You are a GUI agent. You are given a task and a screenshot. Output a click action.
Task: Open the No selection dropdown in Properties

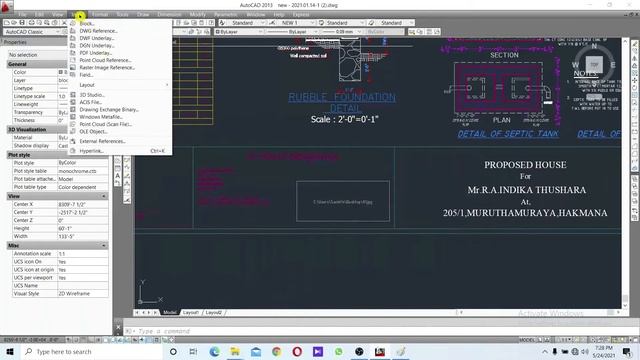click(x=37, y=55)
